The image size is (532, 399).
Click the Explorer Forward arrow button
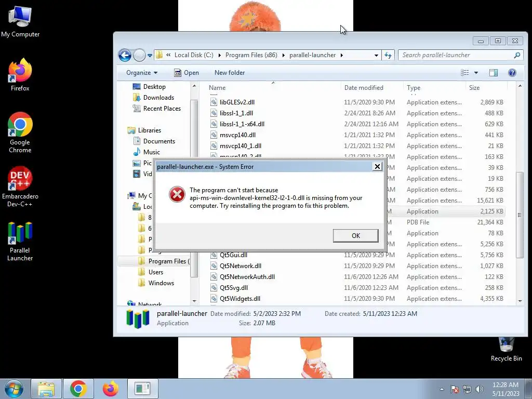[x=139, y=55]
